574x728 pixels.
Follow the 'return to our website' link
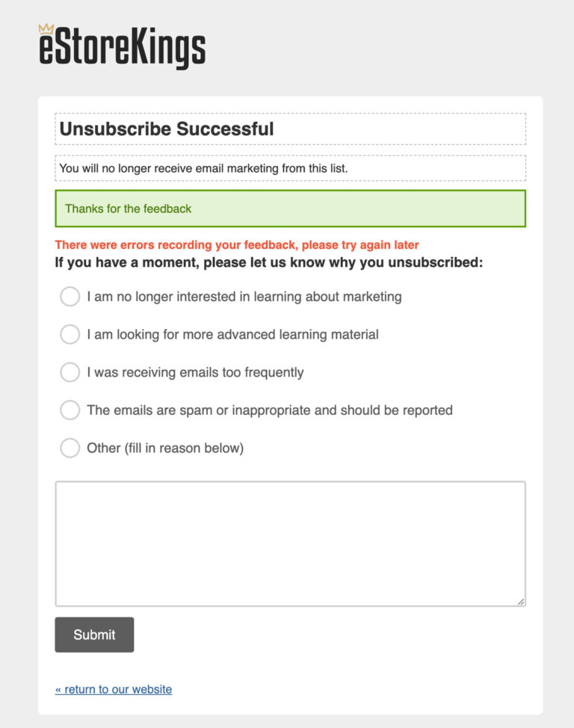112,688
